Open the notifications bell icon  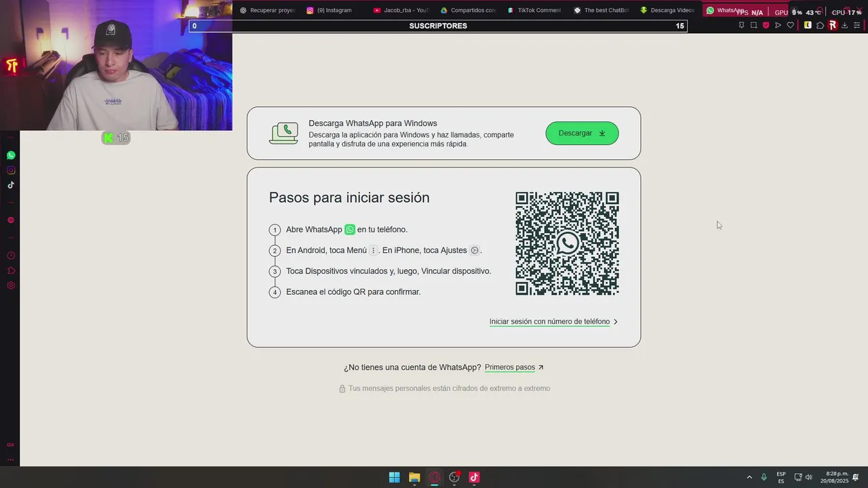[x=856, y=477]
